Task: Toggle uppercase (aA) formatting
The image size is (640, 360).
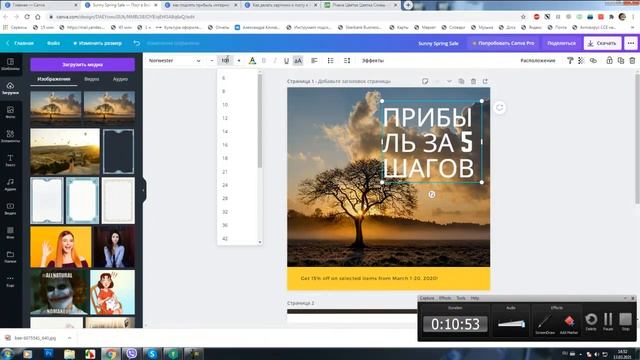Action: pyautogui.click(x=298, y=60)
